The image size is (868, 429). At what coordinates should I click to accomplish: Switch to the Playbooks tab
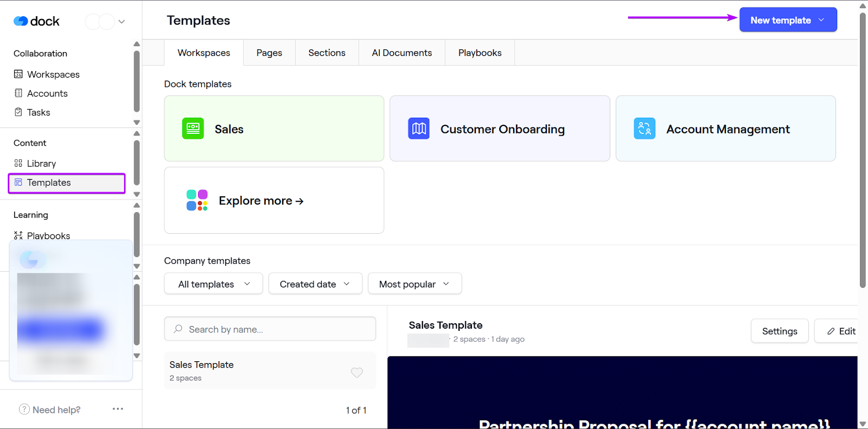point(480,53)
